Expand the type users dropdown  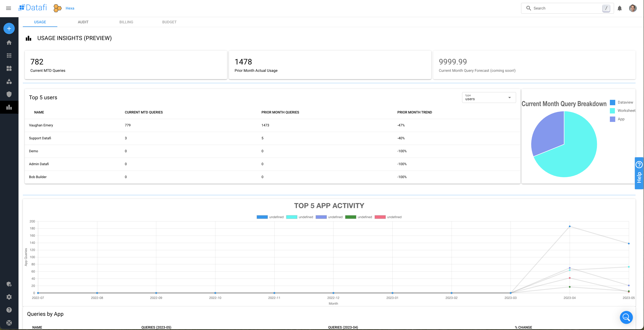[x=489, y=97]
